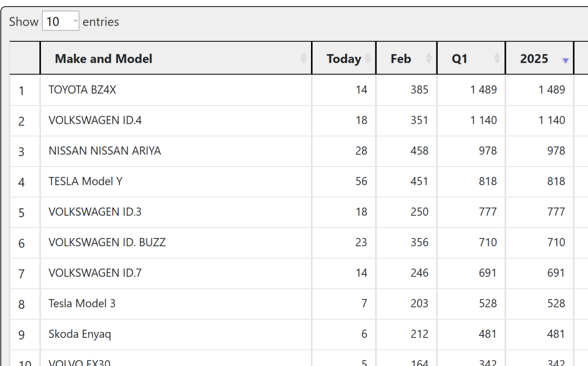Click the TESLA Model Y row
Screen dimensions: 588x366
[x=85, y=181]
